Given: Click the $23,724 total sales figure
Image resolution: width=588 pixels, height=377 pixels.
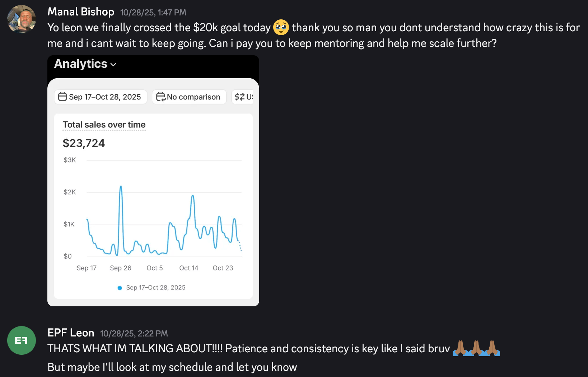Looking at the screenshot, I should click(84, 143).
